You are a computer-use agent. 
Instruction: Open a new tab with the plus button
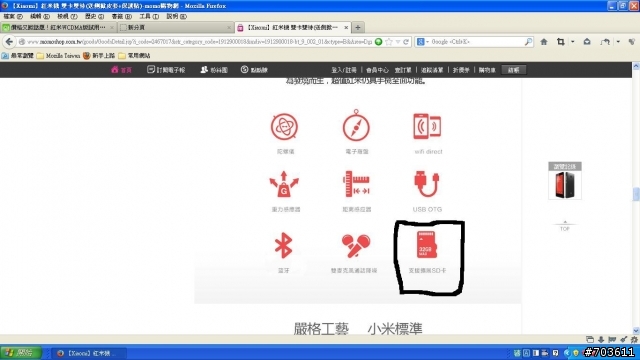pyautogui.click(x=358, y=27)
